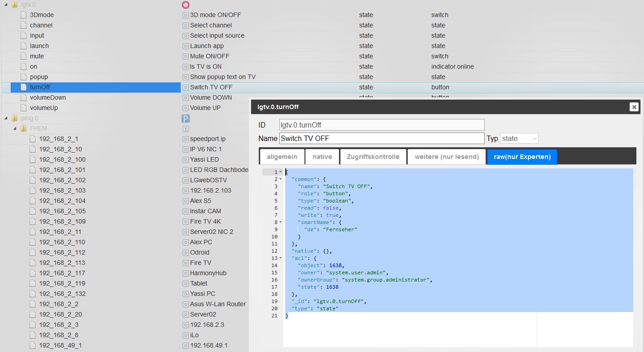Fold the "acl" block in JSON editor

tap(280, 258)
